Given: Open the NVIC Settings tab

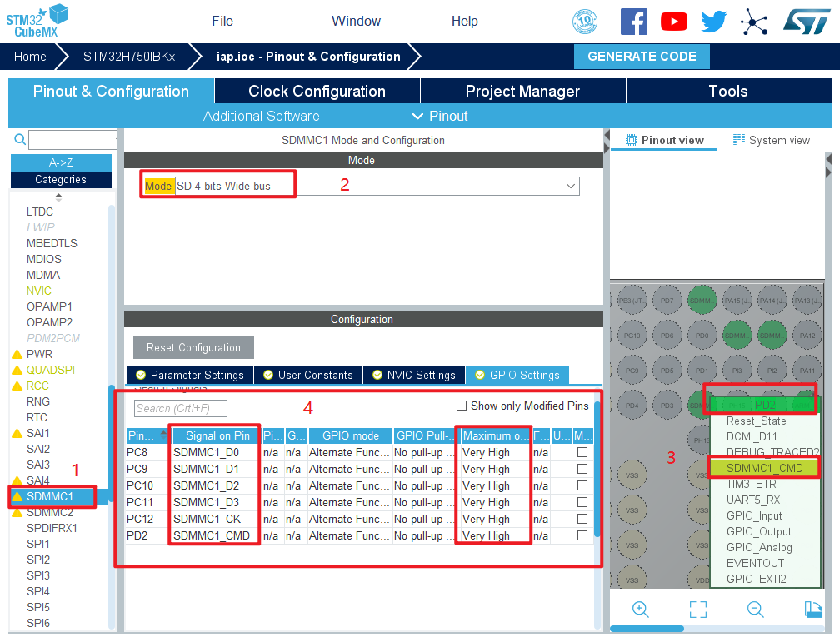Looking at the screenshot, I should pyautogui.click(x=415, y=375).
